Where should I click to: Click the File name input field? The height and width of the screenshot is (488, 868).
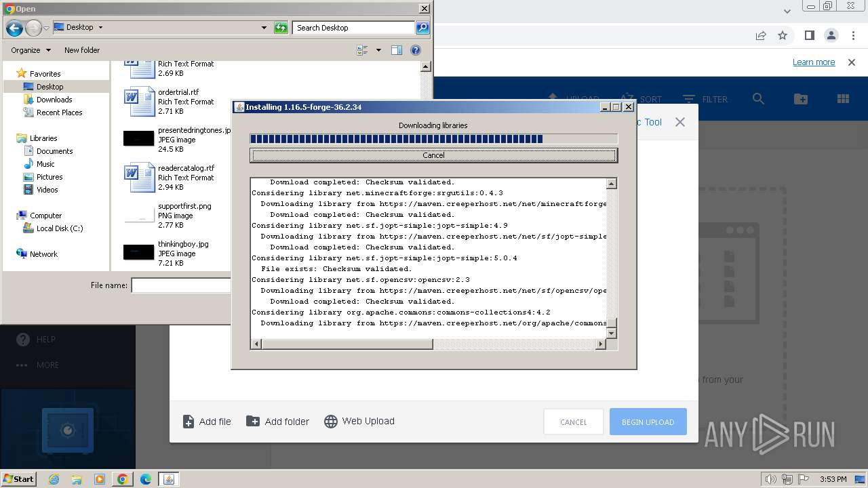point(181,285)
